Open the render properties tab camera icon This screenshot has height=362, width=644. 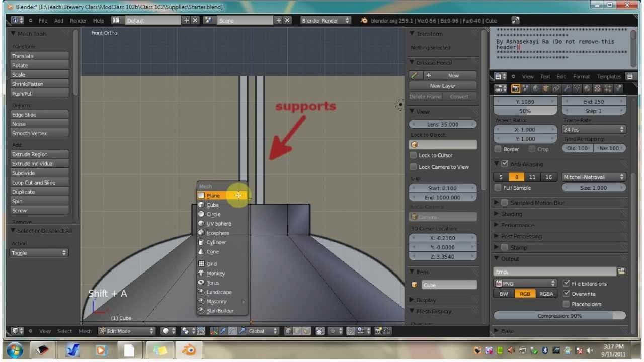tap(516, 88)
